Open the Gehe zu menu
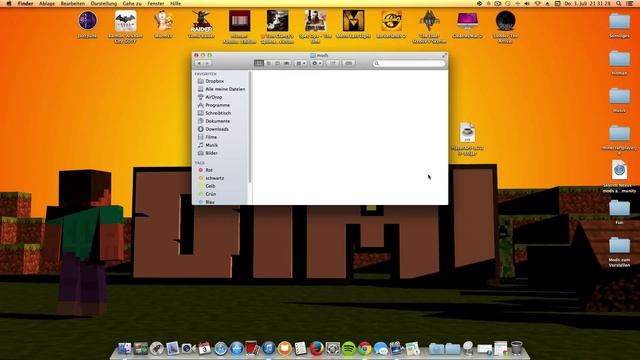 pos(132,3)
